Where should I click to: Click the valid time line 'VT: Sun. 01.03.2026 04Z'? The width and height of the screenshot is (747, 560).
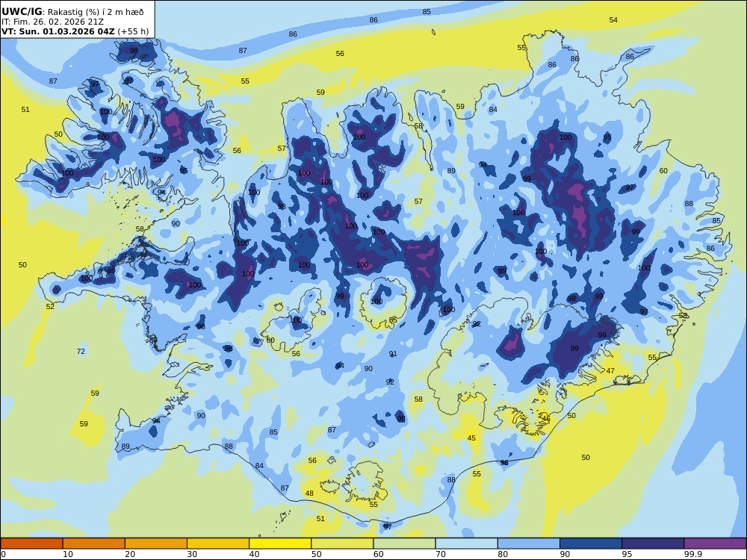[58, 31]
